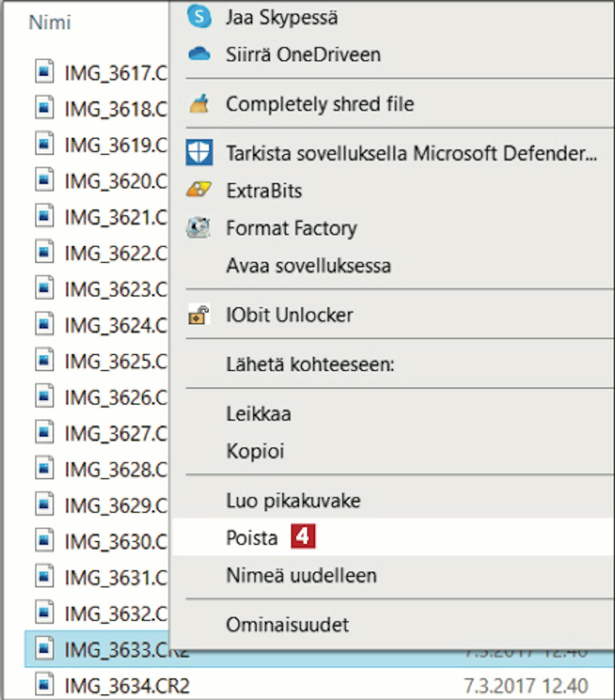
Task: Click the broom icon for shred file
Action: pyautogui.click(x=199, y=104)
